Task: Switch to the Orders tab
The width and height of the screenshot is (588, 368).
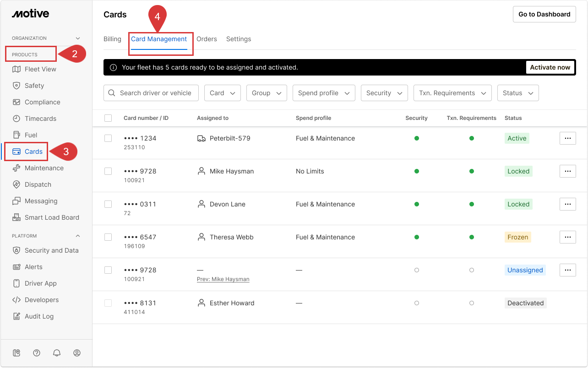Action: pyautogui.click(x=207, y=39)
